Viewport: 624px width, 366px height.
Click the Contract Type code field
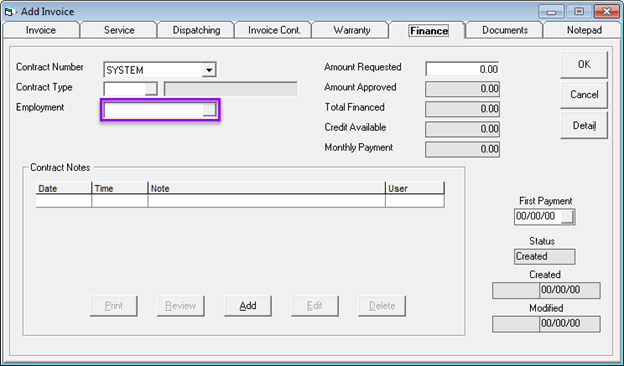coord(125,89)
